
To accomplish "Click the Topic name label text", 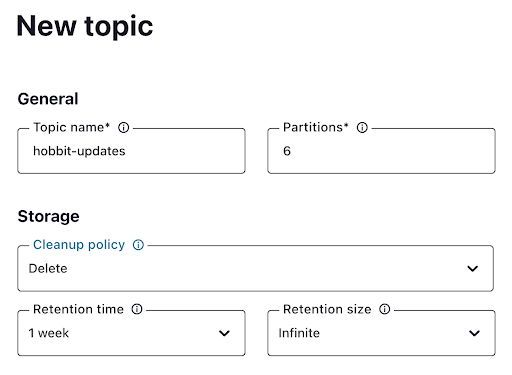I will pos(71,128).
